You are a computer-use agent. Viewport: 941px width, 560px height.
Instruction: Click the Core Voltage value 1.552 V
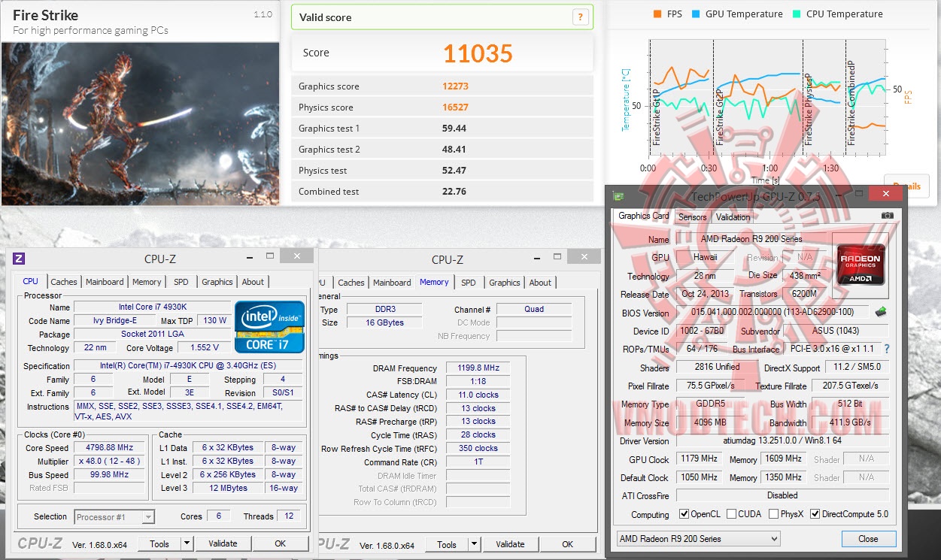coord(205,347)
